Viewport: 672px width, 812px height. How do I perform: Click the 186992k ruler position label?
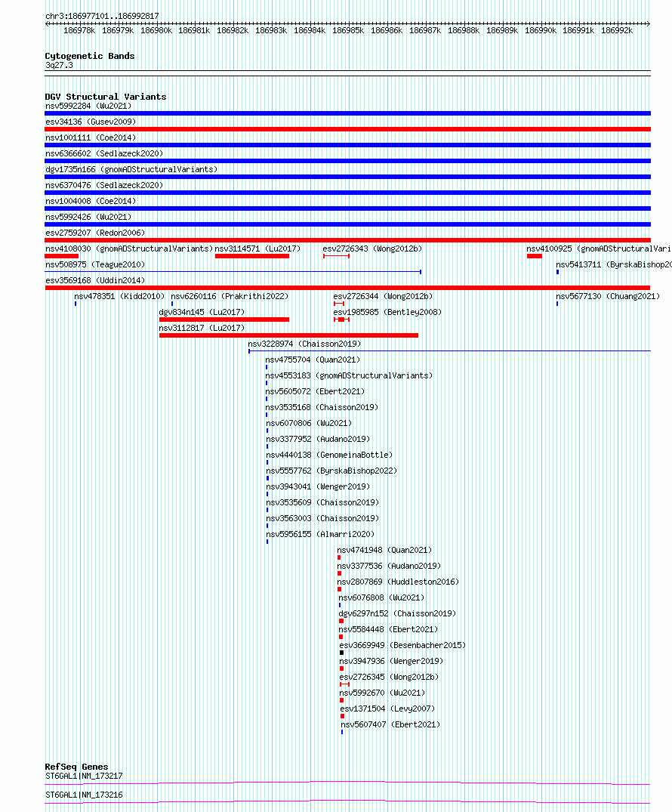pyautogui.click(x=617, y=30)
